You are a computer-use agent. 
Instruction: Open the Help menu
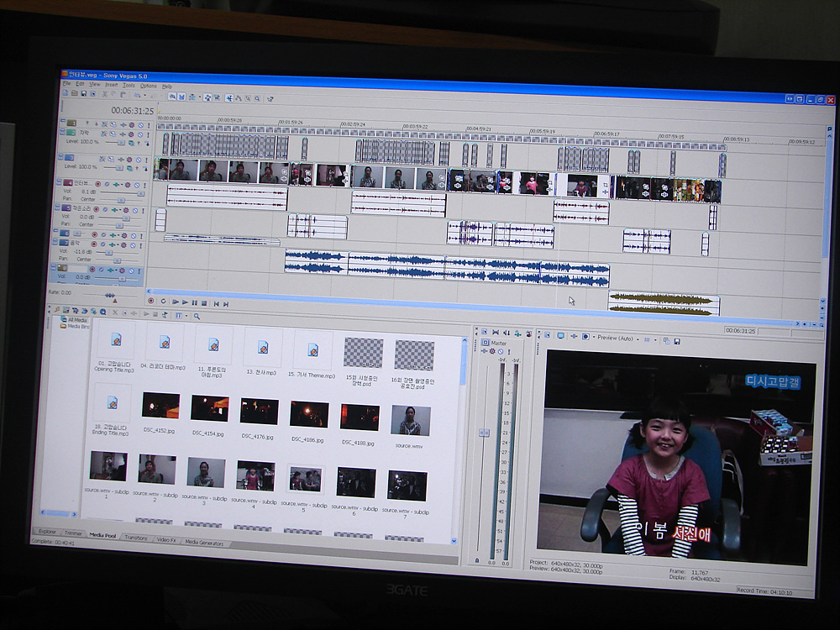pyautogui.click(x=167, y=87)
